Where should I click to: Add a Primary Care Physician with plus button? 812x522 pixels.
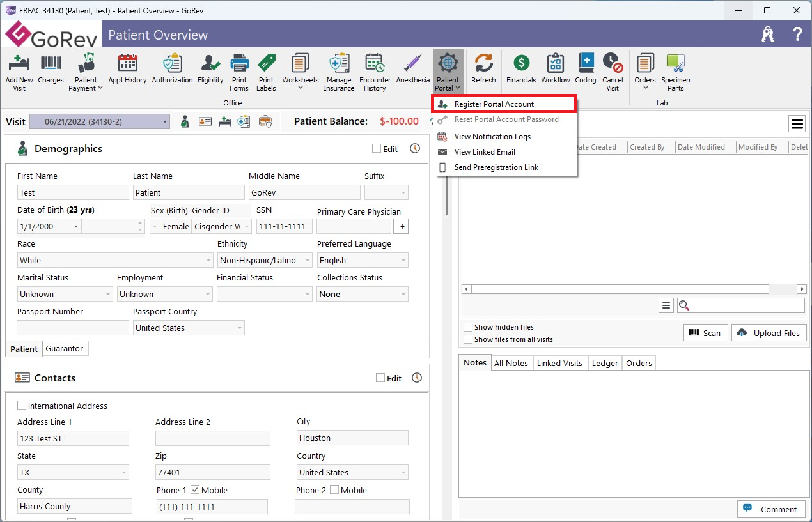pos(402,226)
